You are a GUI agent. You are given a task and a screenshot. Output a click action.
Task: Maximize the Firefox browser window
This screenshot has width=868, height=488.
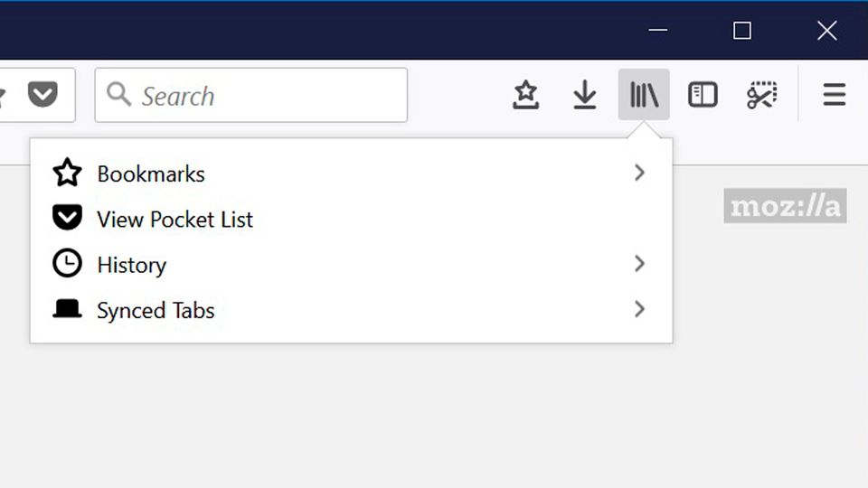tap(742, 31)
